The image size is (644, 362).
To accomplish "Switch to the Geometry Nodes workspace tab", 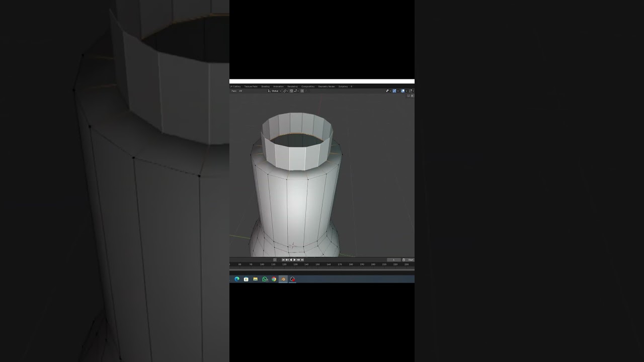I will pos(327,86).
